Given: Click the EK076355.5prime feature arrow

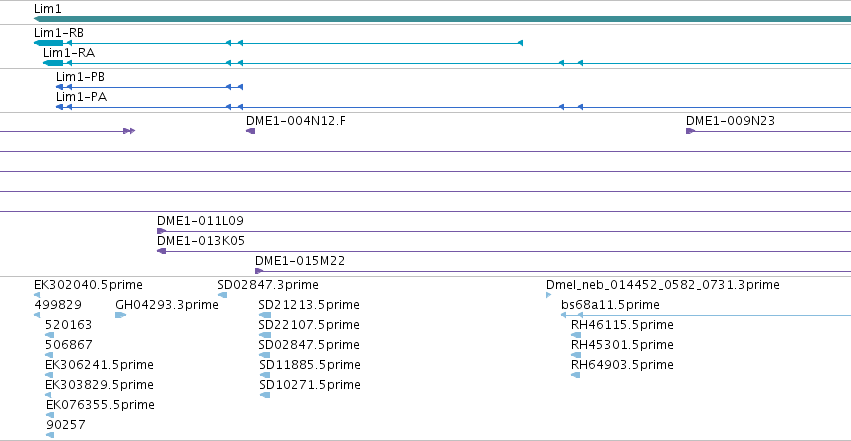Looking at the screenshot, I should (x=50, y=415).
